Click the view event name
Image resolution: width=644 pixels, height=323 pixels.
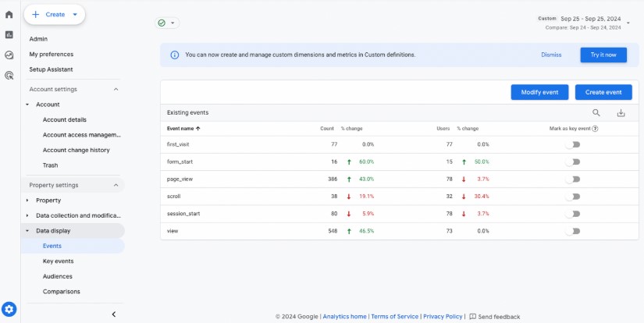click(173, 231)
